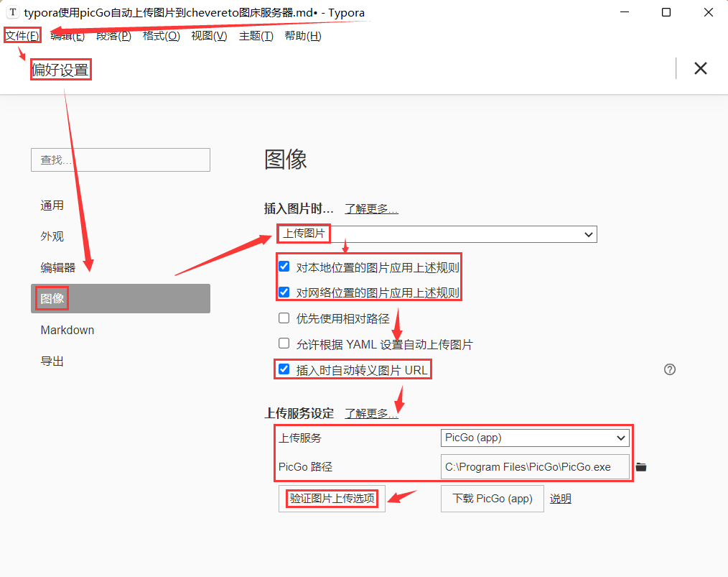Viewport: 728px width, 577px height.
Task: Select 图像 preferences category
Action: [120, 298]
